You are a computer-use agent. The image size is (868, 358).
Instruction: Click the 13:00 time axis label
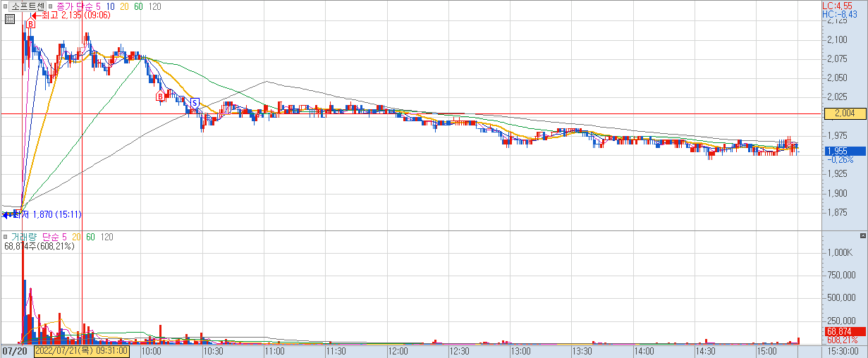[520, 350]
